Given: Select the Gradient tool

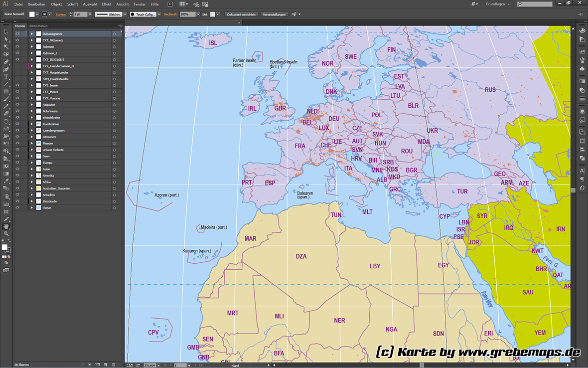Looking at the screenshot, I should tap(6, 174).
